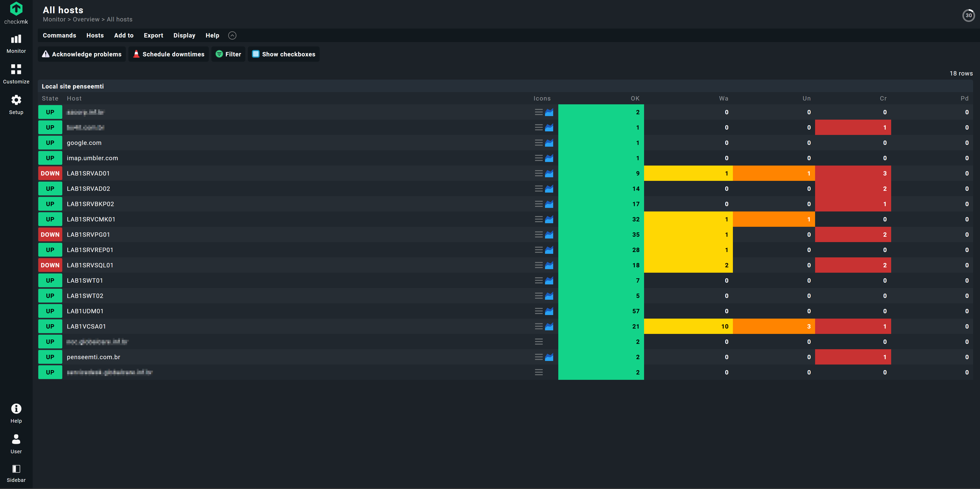Click the scrollbar to scroll down
The image size is (980, 489).
[977, 375]
